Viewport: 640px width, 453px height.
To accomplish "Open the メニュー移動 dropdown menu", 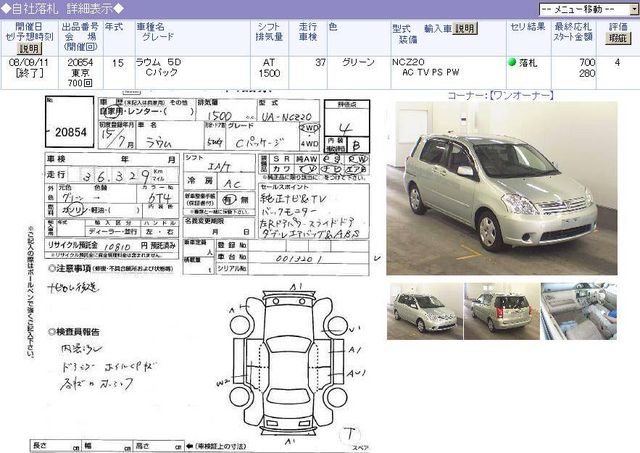I will click(x=589, y=9).
